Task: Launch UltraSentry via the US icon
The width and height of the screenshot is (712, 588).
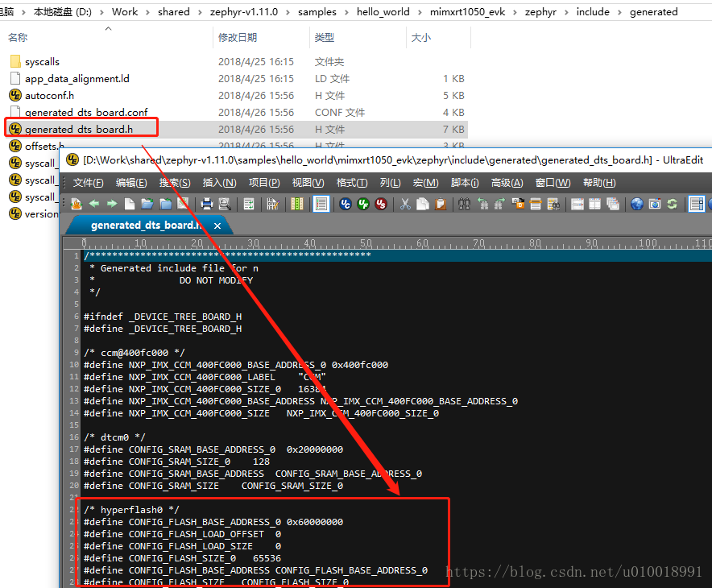Action: tap(381, 204)
